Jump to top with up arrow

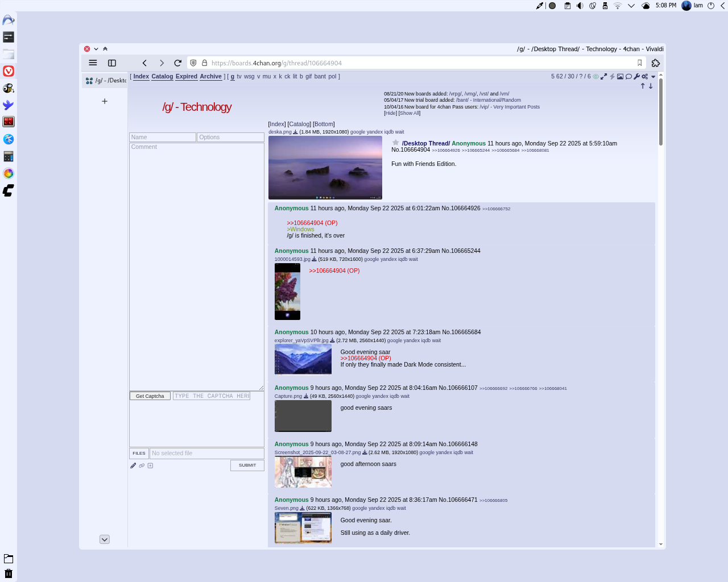coord(643,86)
